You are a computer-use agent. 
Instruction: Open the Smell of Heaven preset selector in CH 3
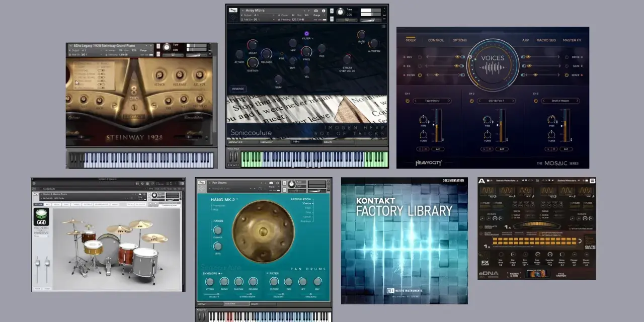(x=560, y=101)
